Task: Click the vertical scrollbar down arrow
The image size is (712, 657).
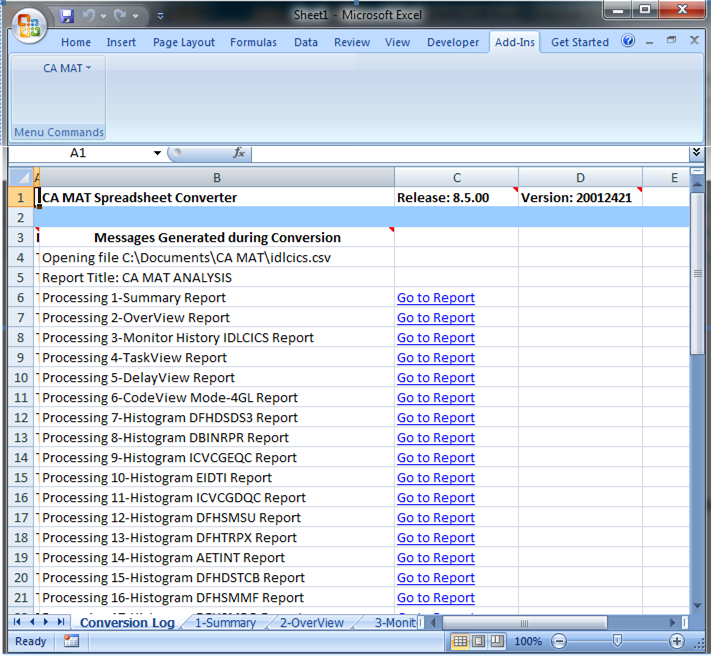Action: click(x=697, y=606)
